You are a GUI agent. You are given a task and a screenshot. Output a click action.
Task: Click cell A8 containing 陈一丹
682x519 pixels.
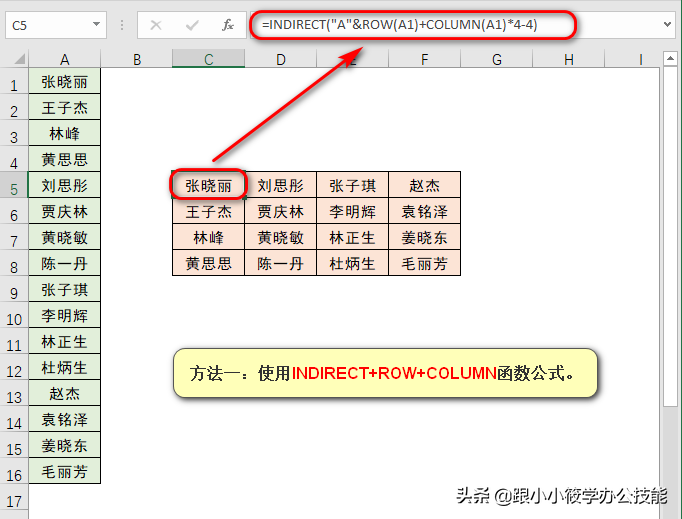click(64, 263)
